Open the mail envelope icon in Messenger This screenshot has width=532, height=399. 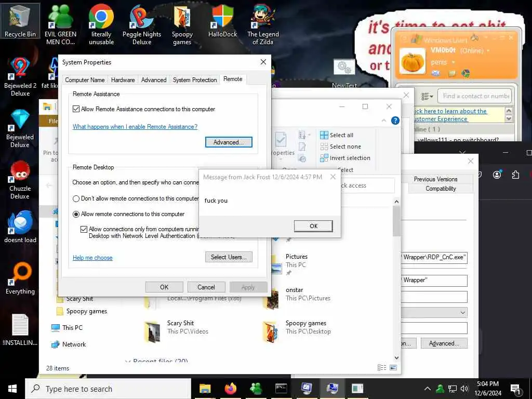[x=436, y=73]
